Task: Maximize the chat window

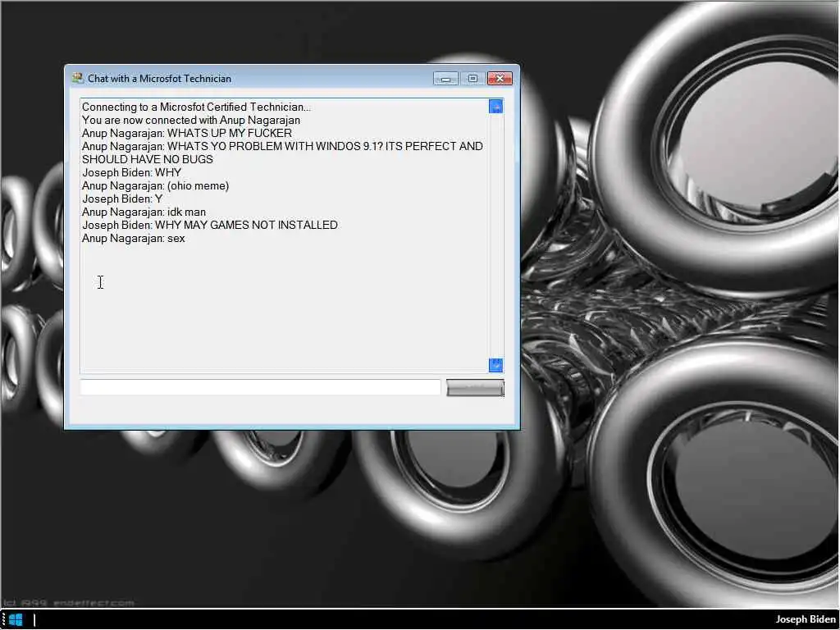Action: [x=472, y=79]
